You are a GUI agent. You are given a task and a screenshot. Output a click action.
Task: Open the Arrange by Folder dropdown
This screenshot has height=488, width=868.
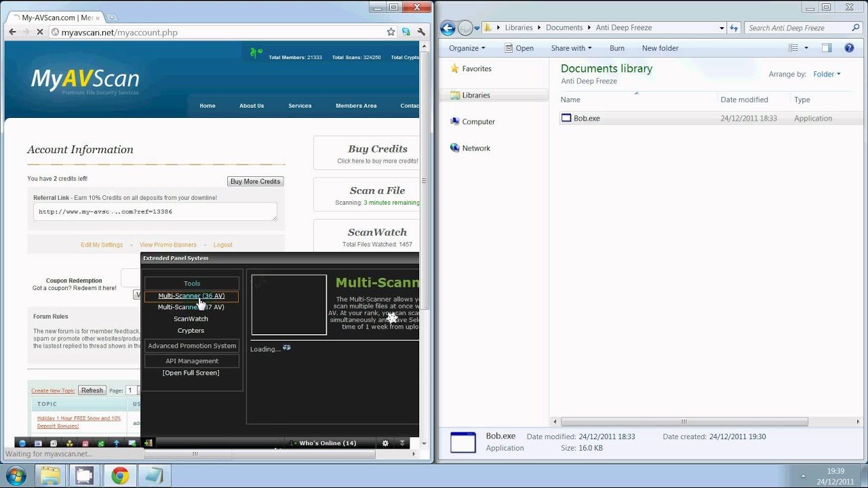[827, 75]
